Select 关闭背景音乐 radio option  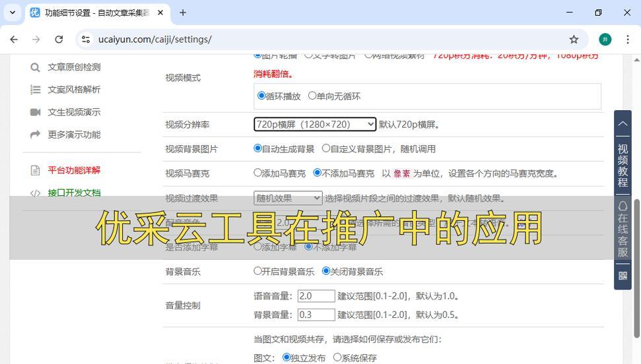326,271
